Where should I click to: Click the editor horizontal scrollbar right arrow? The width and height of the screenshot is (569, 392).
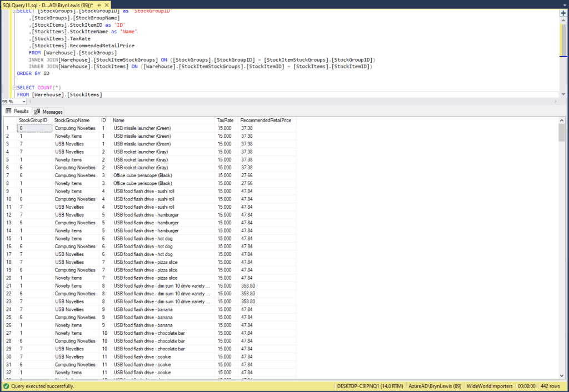[x=555, y=102]
